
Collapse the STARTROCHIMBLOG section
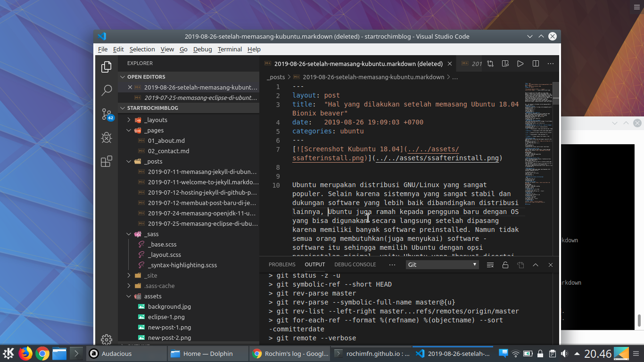(189, 108)
